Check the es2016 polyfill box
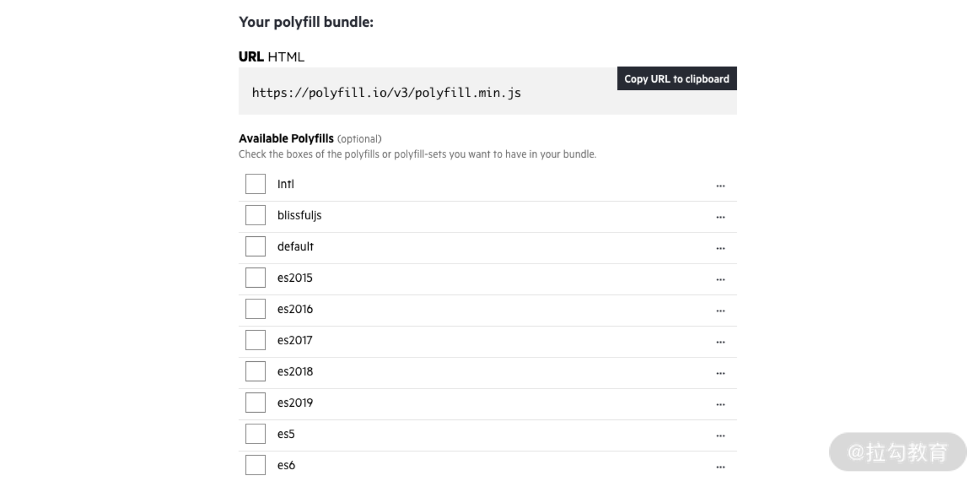The image size is (980, 484). click(255, 309)
